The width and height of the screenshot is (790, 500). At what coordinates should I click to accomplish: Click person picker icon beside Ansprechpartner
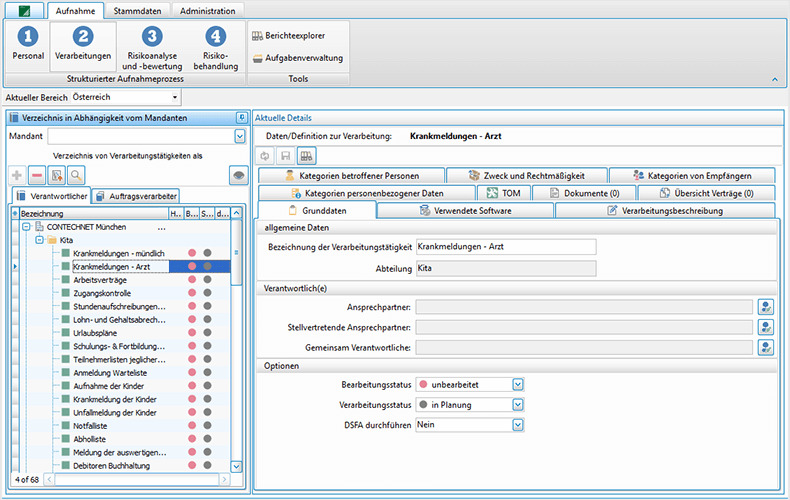click(766, 307)
